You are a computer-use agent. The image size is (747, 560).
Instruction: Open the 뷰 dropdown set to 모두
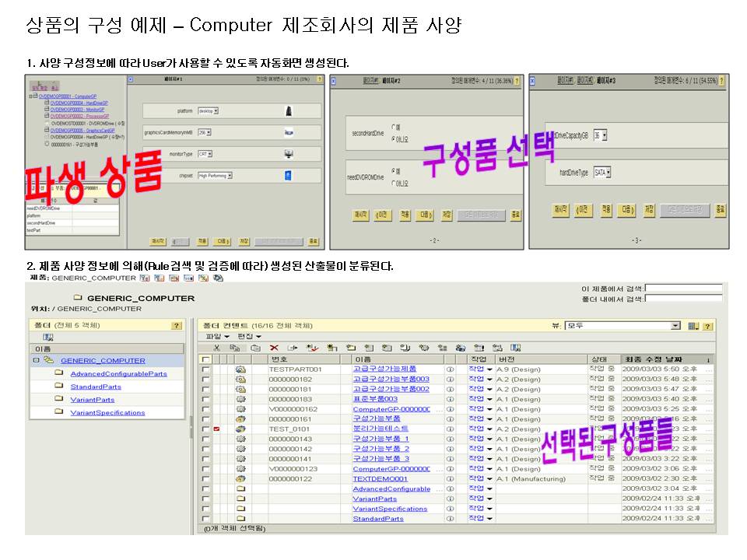coord(622,326)
